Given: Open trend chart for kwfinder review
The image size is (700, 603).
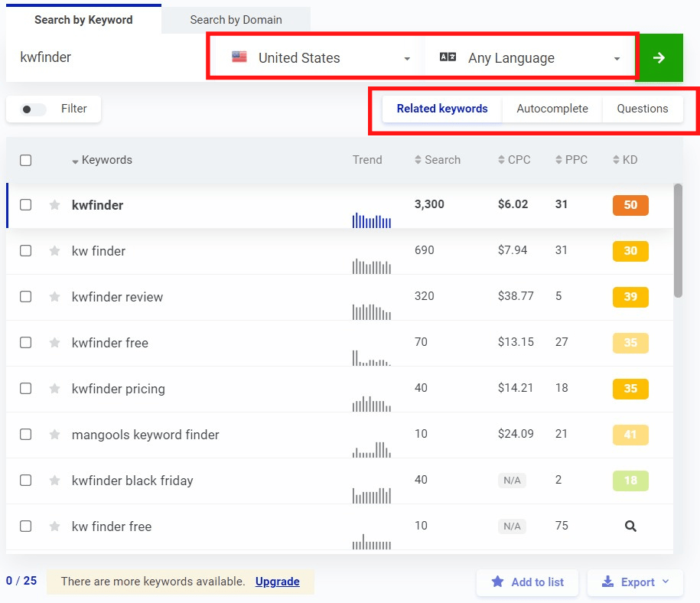Looking at the screenshot, I should 372,311.
